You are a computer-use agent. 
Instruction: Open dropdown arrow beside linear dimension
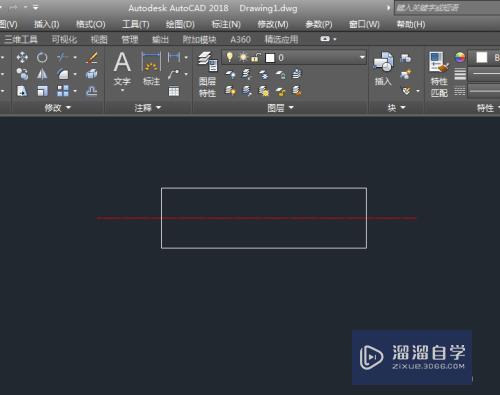(x=186, y=57)
